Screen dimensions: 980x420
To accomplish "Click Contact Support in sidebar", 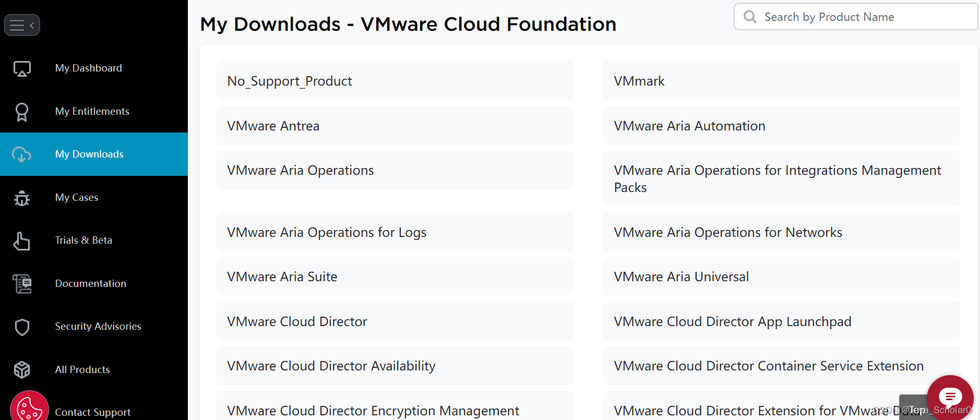I will pyautogui.click(x=93, y=412).
